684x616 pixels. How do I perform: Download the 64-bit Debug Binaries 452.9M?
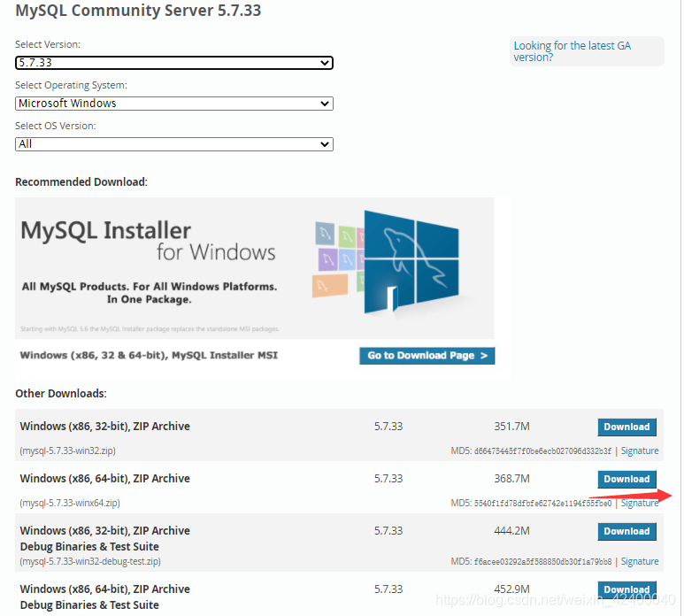(626, 589)
